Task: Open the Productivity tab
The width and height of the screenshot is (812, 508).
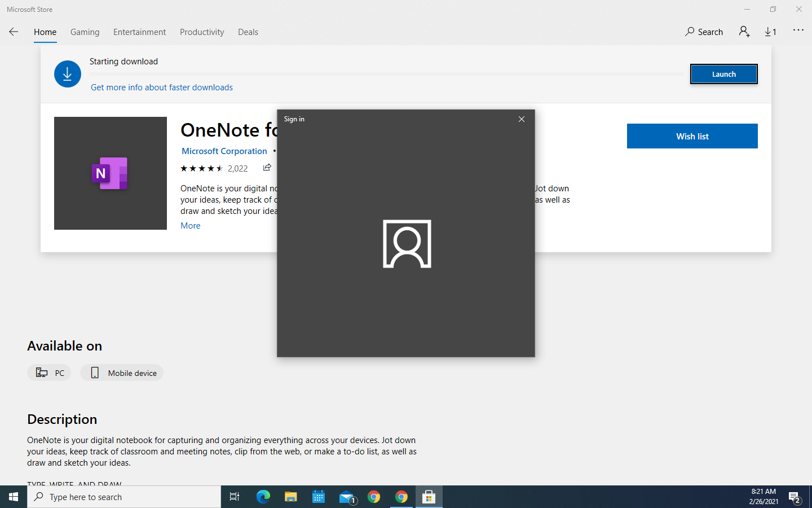Action: pos(202,32)
